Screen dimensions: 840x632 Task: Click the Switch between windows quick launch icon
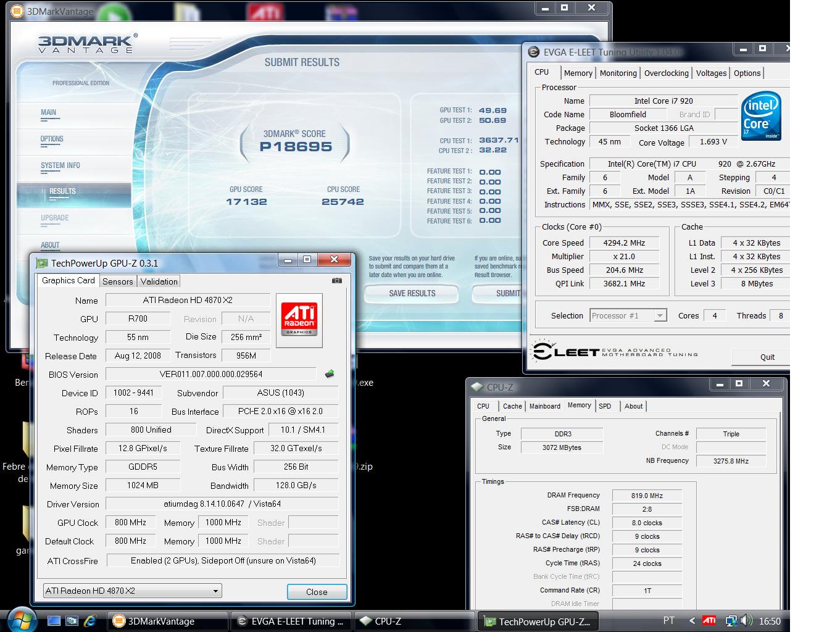tap(72, 620)
